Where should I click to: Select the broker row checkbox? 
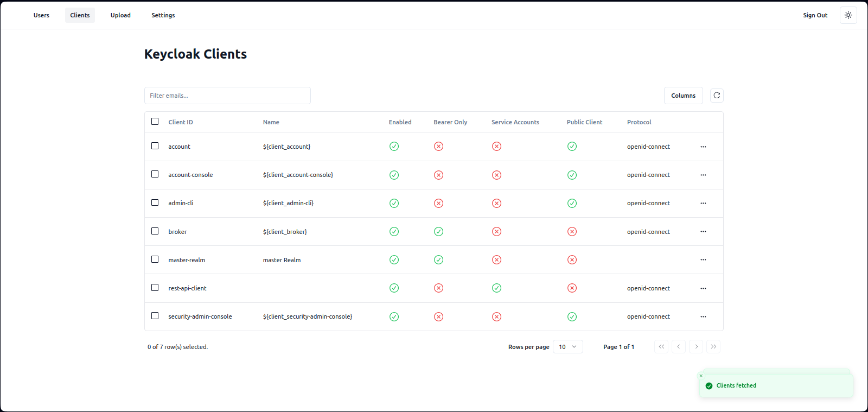155,231
